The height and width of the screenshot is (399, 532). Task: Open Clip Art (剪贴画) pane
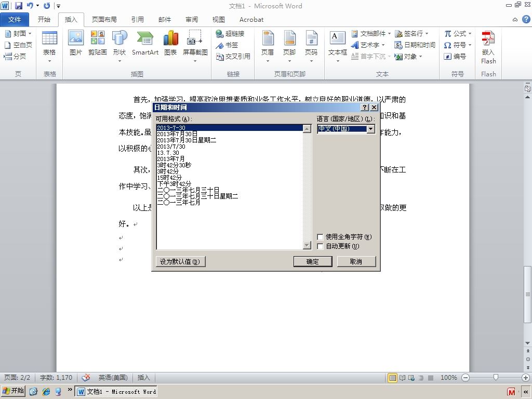[97, 43]
